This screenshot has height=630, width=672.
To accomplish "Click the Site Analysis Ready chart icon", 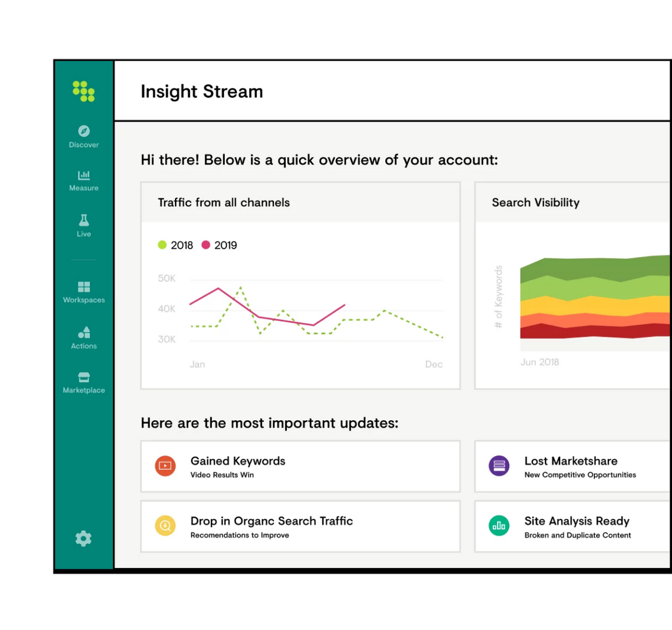I will pos(499,526).
